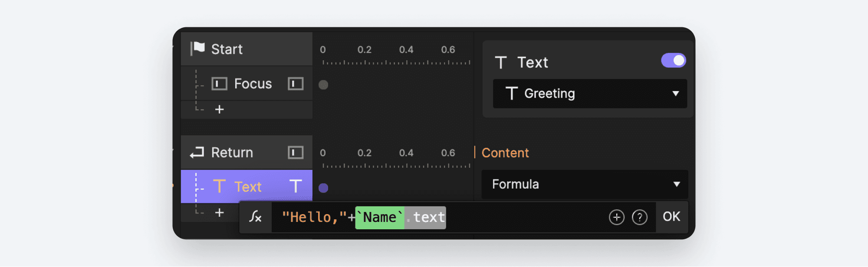The width and height of the screenshot is (868, 267).
Task: Add a new action under Focus with the plus
Action: point(220,109)
